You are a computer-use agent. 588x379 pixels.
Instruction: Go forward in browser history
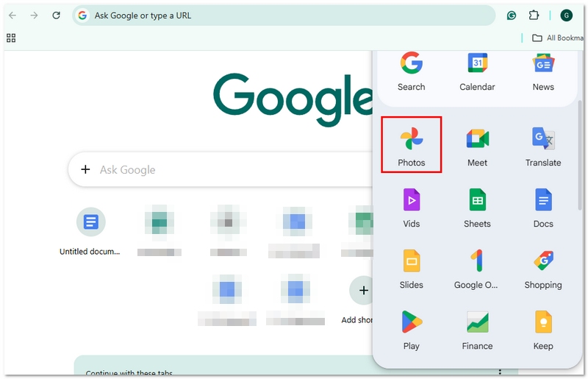click(34, 15)
